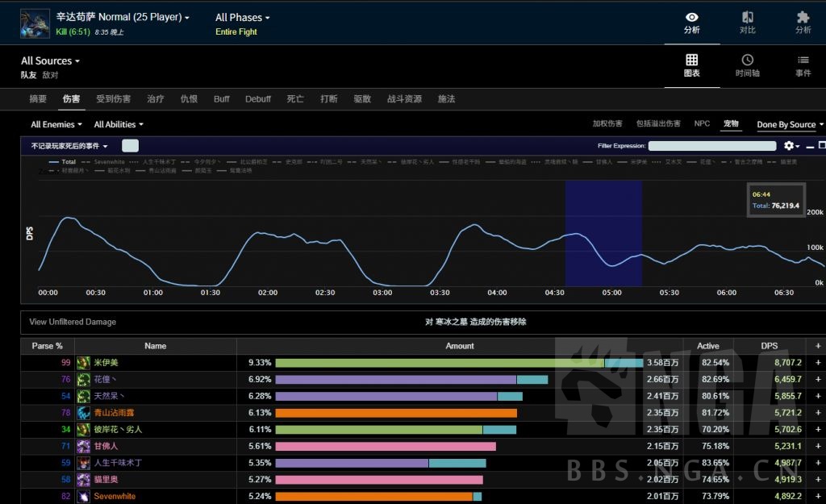Click the Filter Expression input field
This screenshot has width=826, height=504.
point(711,146)
